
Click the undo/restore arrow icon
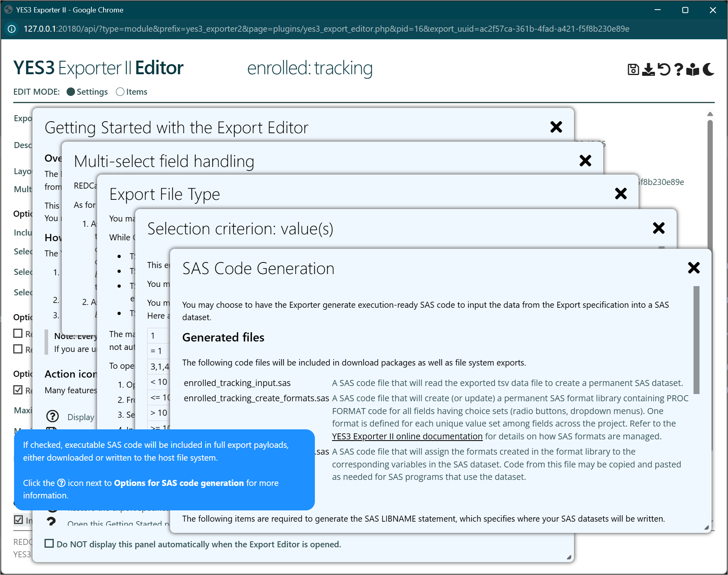(x=664, y=69)
